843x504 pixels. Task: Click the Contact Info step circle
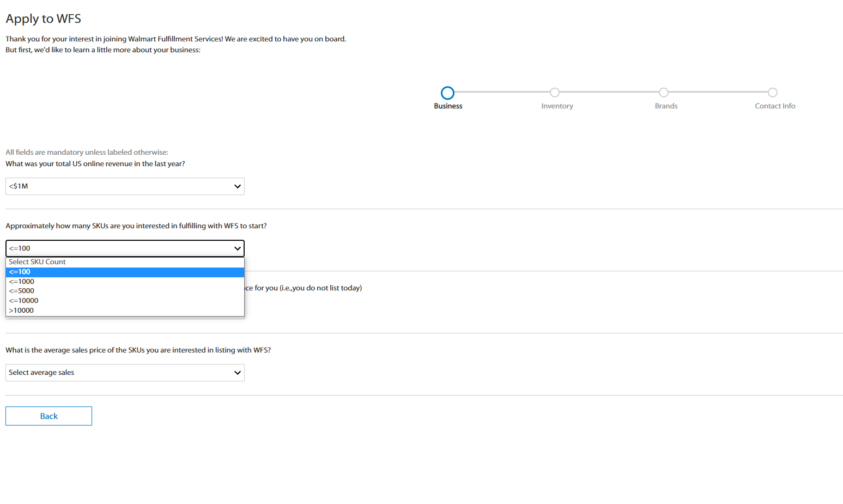pyautogui.click(x=773, y=93)
